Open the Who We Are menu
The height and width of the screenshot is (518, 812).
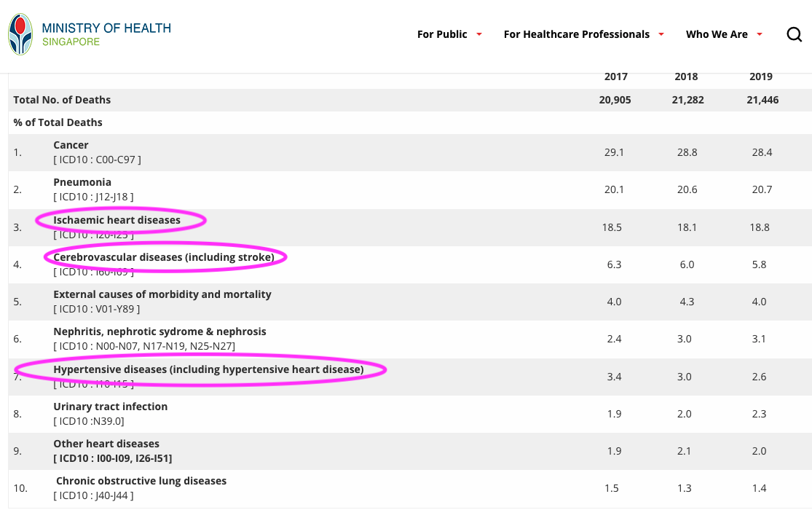[x=717, y=34]
